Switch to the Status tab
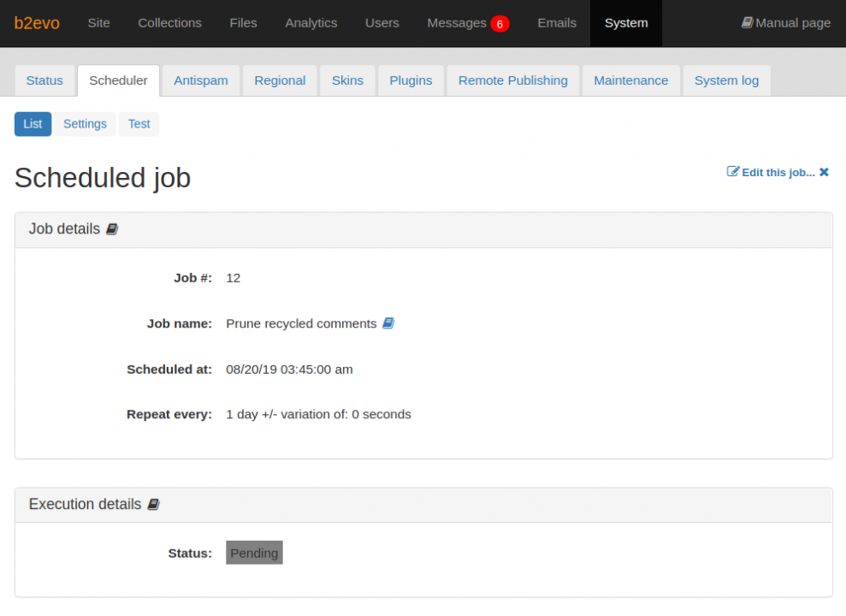This screenshot has height=616, width=846. (x=44, y=80)
